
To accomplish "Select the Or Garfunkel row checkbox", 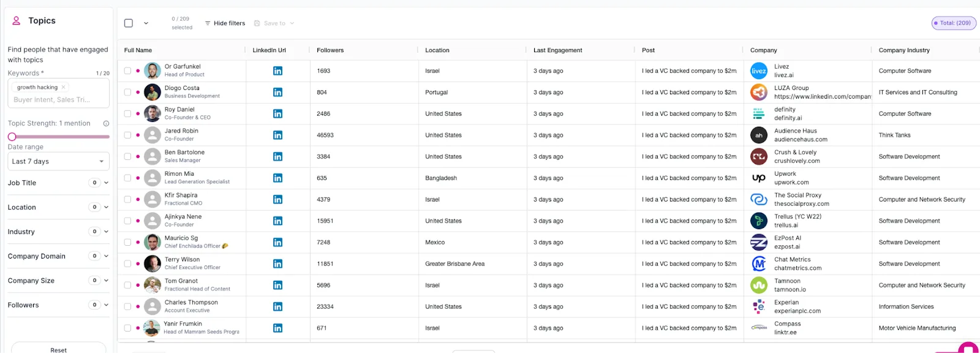I will click(x=127, y=71).
